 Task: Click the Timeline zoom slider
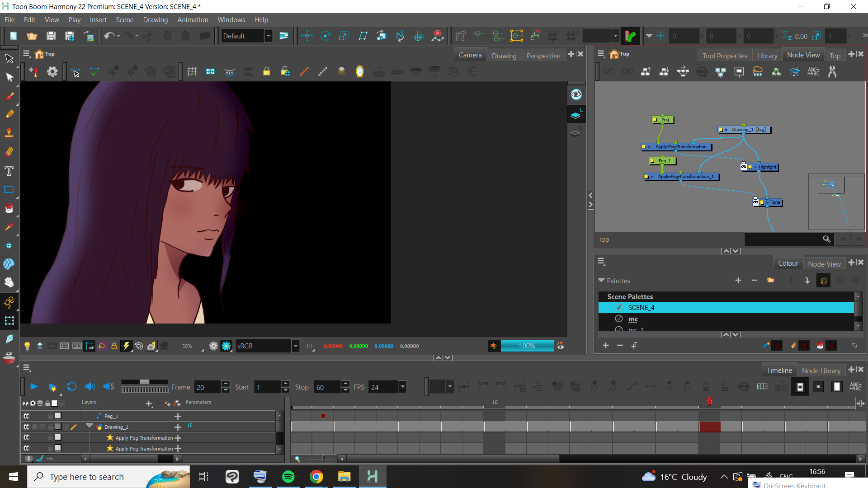tap(320, 459)
